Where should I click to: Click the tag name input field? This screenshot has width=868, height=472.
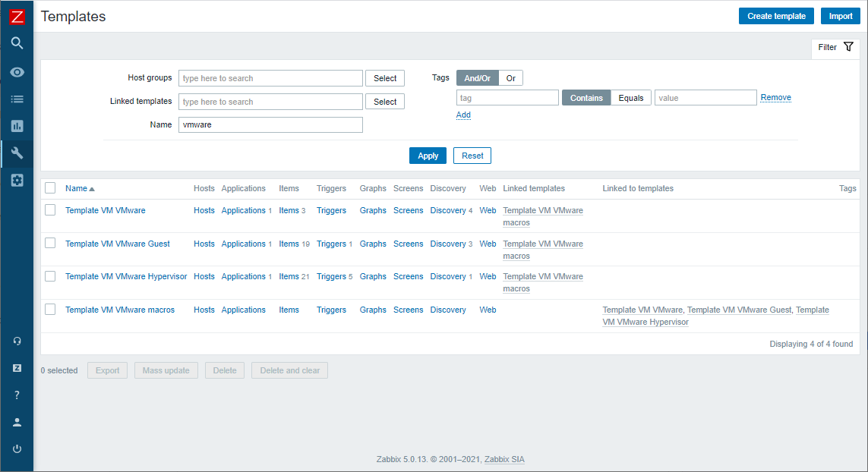coord(507,98)
